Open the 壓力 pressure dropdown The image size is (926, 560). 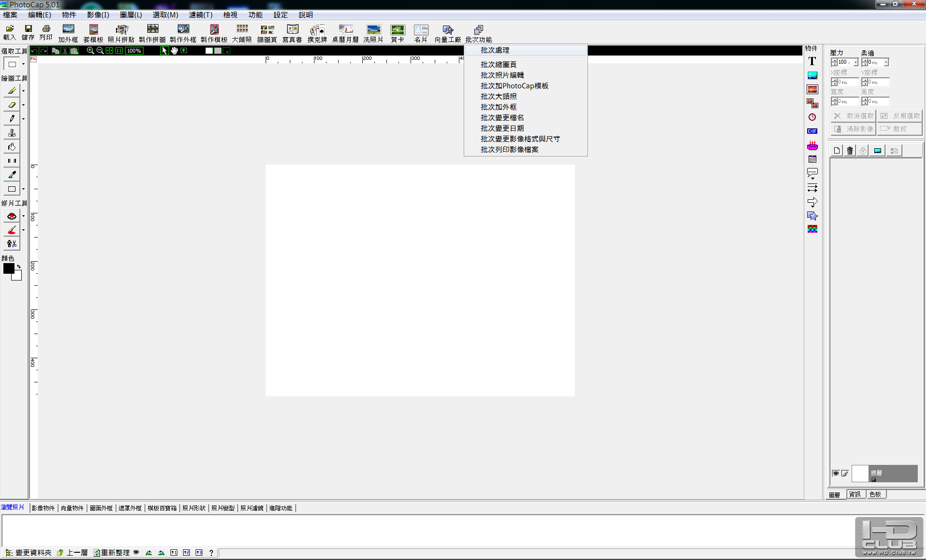click(x=855, y=62)
